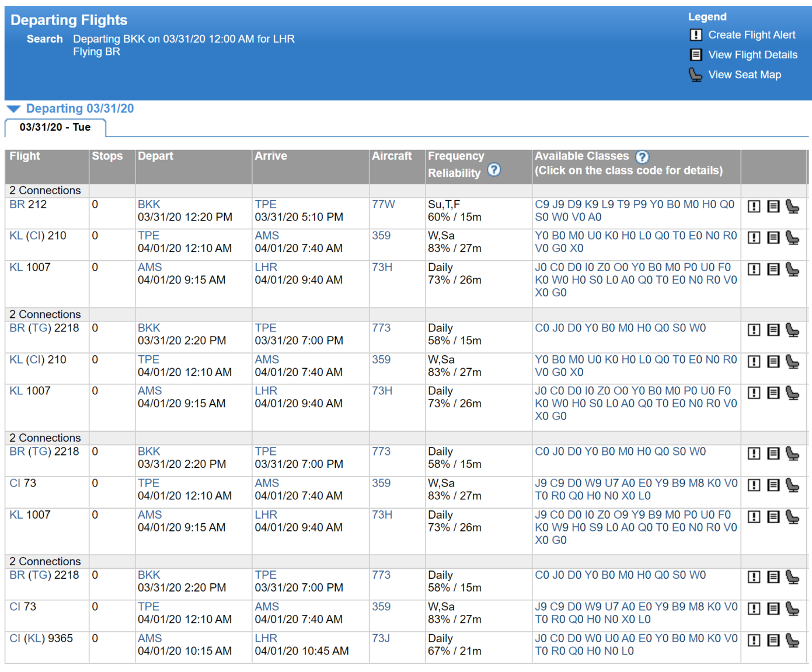This screenshot has height=672, width=812.
Task: Click the View Seat Map legend text
Action: pyautogui.click(x=745, y=75)
